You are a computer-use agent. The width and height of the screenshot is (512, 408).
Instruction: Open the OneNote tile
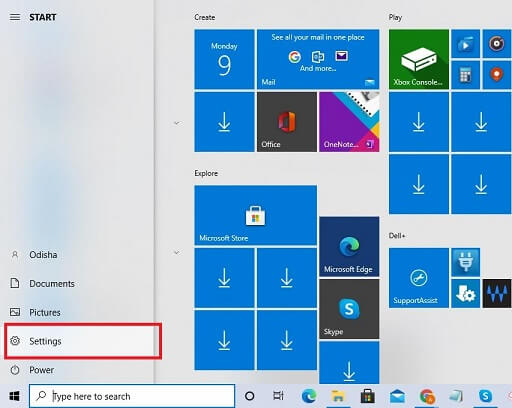pyautogui.click(x=349, y=122)
